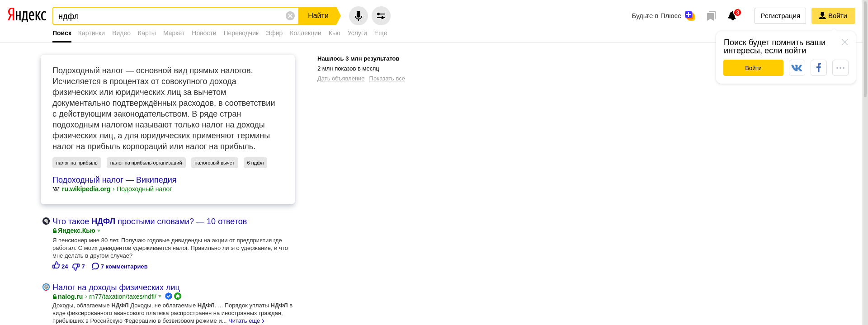
Task: Open the Дать объявление link
Action: tap(341, 79)
